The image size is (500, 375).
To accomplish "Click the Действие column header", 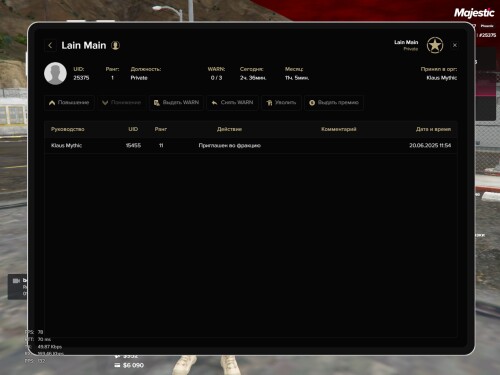I will point(229,129).
